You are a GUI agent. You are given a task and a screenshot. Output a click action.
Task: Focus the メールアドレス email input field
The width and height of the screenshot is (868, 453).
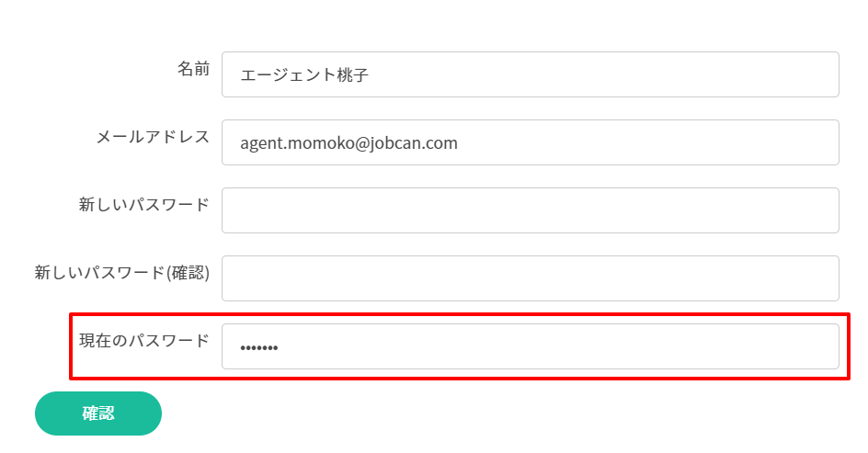pos(530,142)
